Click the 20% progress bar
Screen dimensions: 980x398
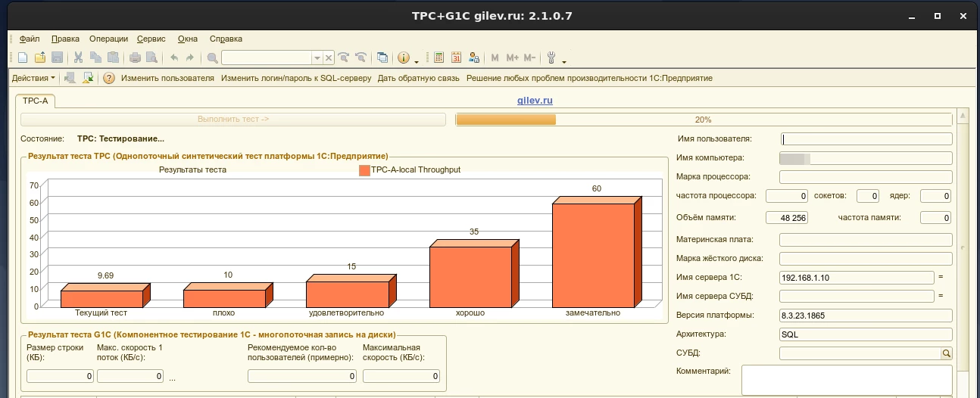(x=702, y=120)
